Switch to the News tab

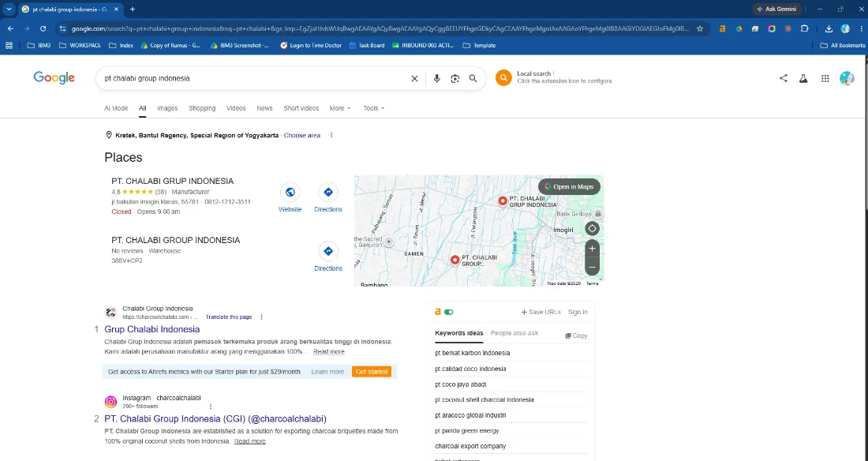point(264,109)
